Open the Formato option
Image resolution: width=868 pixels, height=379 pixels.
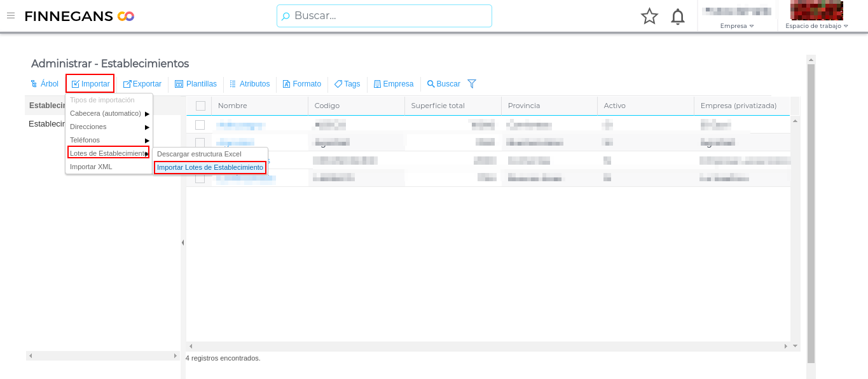coord(302,84)
